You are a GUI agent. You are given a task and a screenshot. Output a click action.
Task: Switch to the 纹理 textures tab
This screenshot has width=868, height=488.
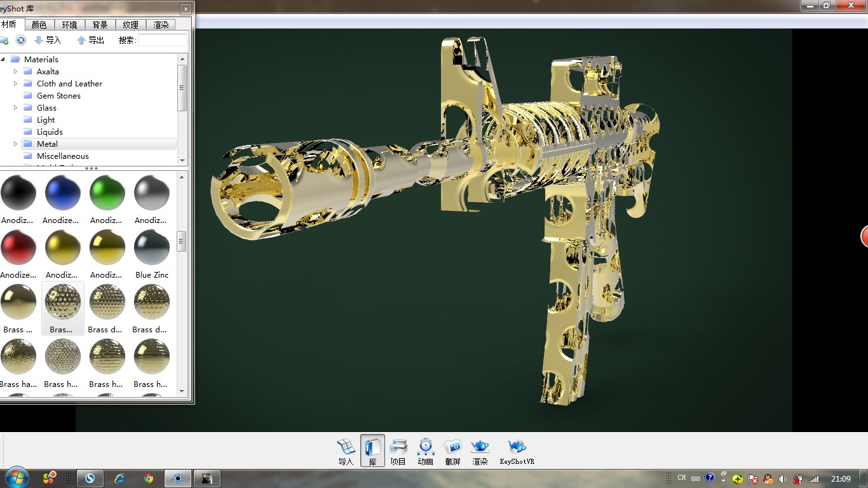tap(131, 25)
